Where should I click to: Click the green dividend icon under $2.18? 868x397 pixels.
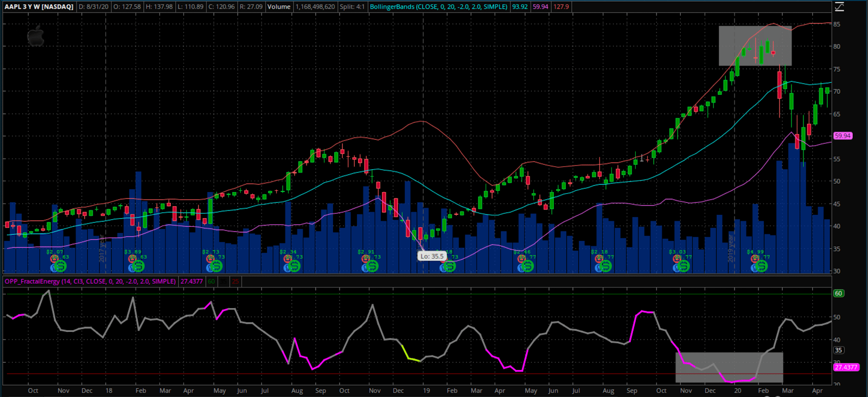click(605, 266)
